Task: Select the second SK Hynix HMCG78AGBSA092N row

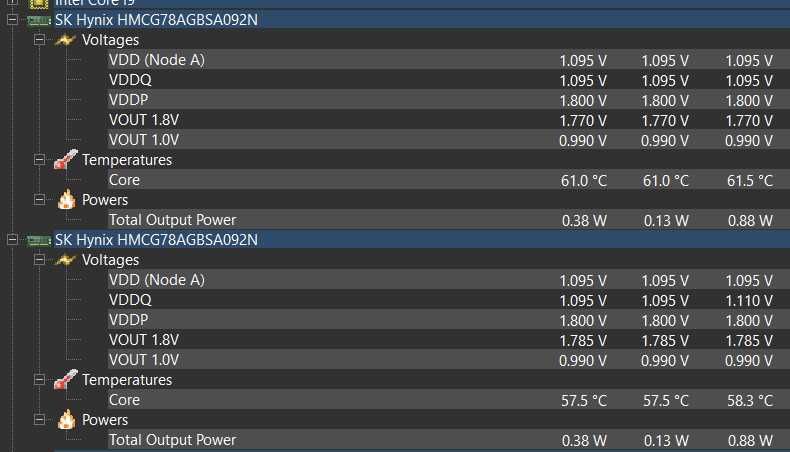Action: tap(422, 240)
